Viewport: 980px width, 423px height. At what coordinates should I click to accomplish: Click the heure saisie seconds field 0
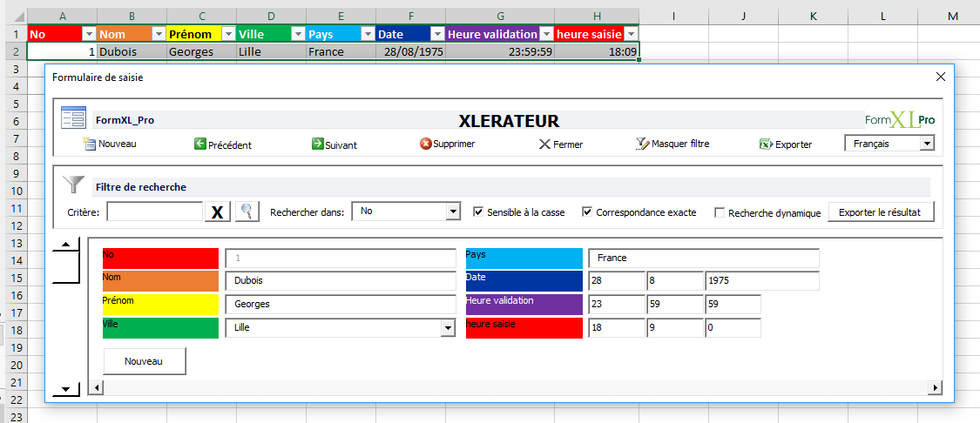(x=733, y=328)
